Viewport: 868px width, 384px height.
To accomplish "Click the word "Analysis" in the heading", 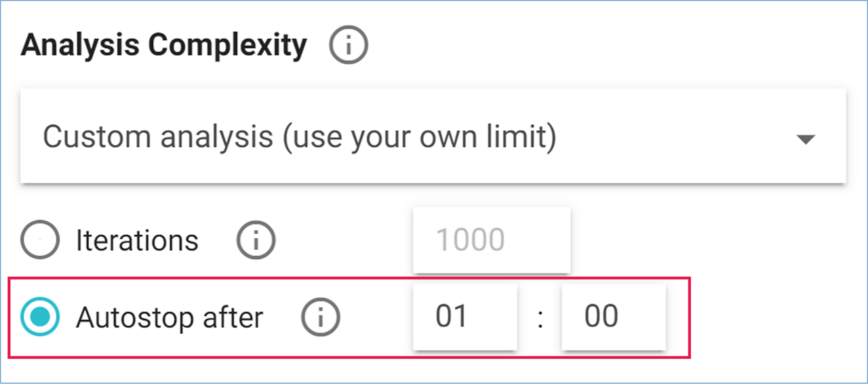I will coord(80,45).
